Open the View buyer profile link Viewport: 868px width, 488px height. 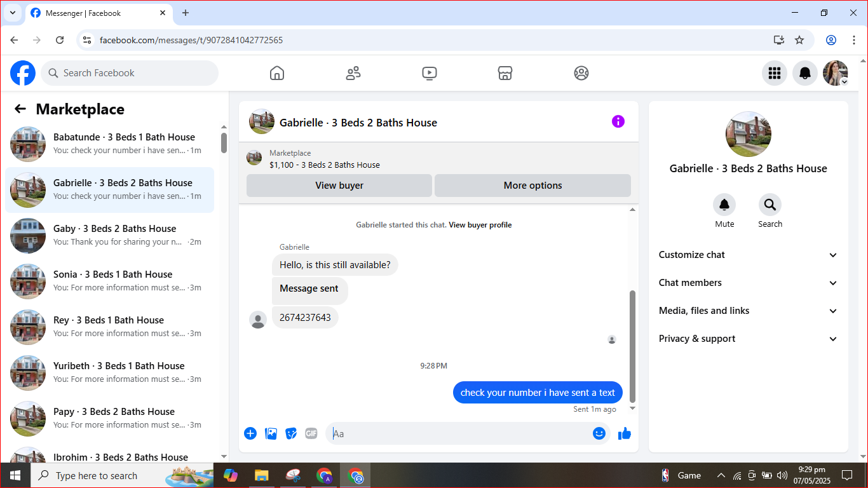480,225
